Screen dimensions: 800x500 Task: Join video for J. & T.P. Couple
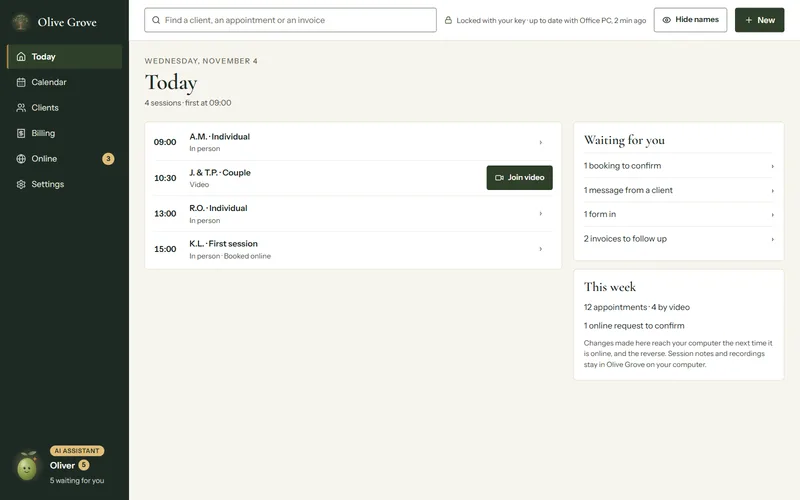519,178
